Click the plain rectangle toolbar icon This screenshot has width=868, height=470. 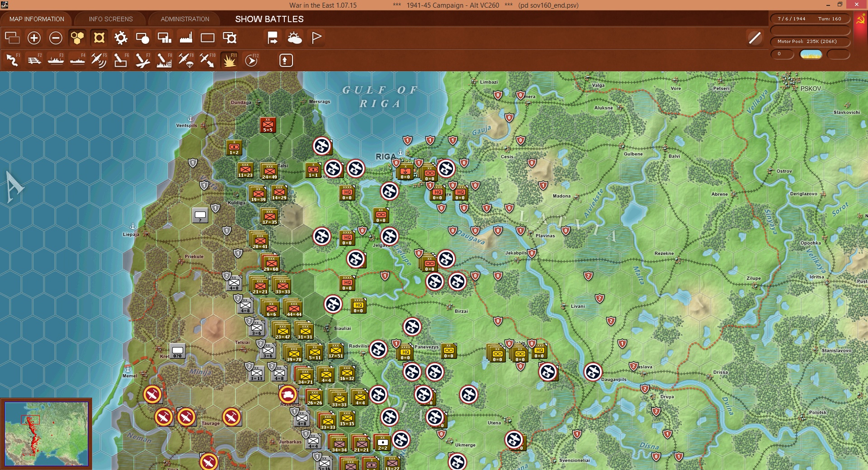(208, 38)
